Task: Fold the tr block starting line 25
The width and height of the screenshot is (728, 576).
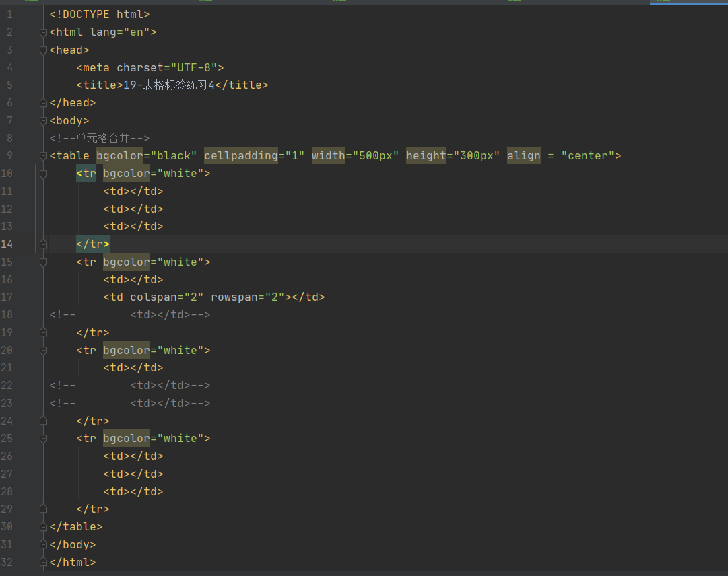Action: coord(43,439)
